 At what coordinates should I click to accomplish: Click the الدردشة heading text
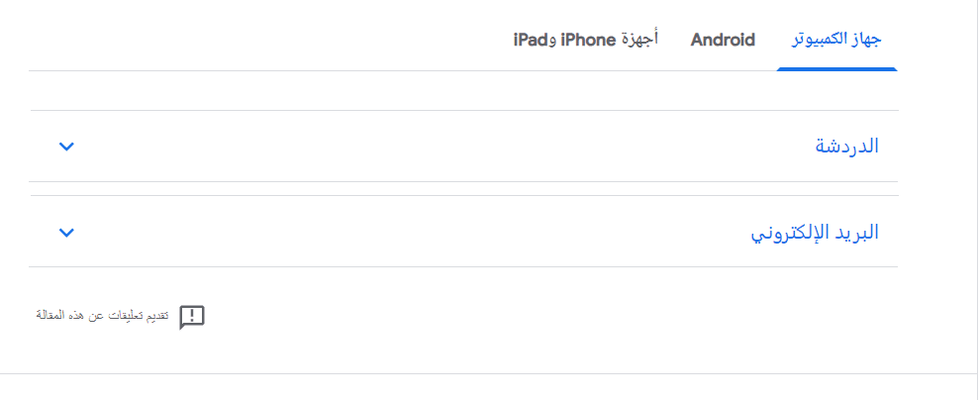846,147
